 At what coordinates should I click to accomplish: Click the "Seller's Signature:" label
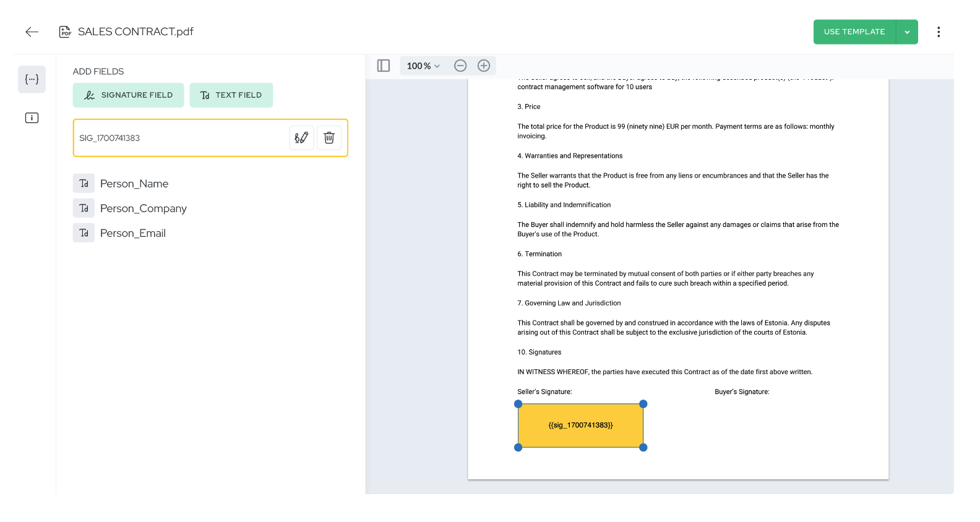click(544, 392)
